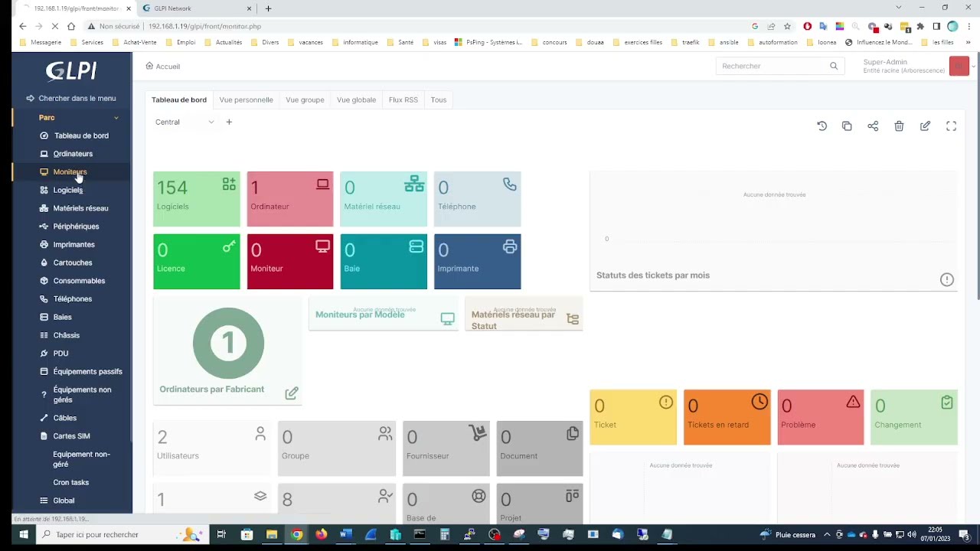
Task: Open Ordinateurs in sidebar
Action: tap(66, 154)
